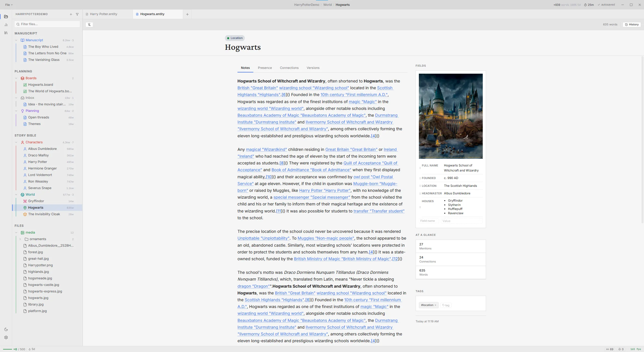This screenshot has width=644, height=352.
Task: Click the Inbox tray icon
Action: point(22,98)
